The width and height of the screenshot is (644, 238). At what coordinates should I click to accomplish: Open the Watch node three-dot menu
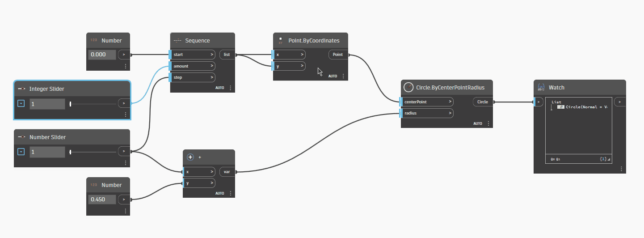(621, 169)
